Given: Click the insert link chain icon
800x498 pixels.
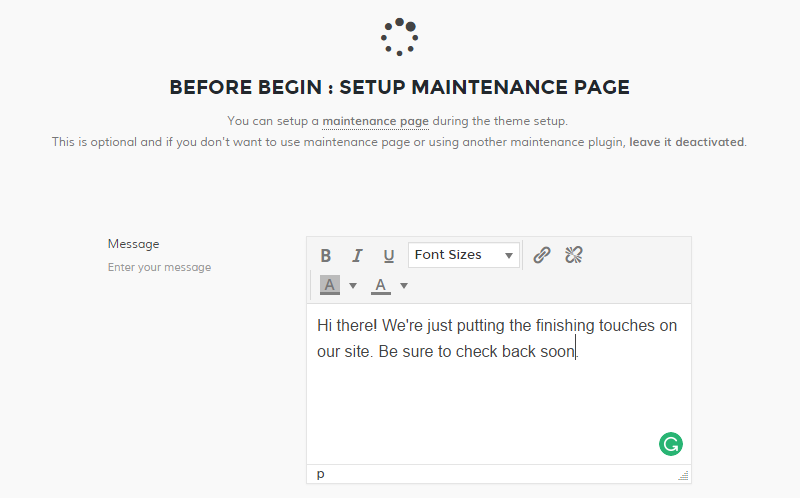Looking at the screenshot, I should [542, 255].
